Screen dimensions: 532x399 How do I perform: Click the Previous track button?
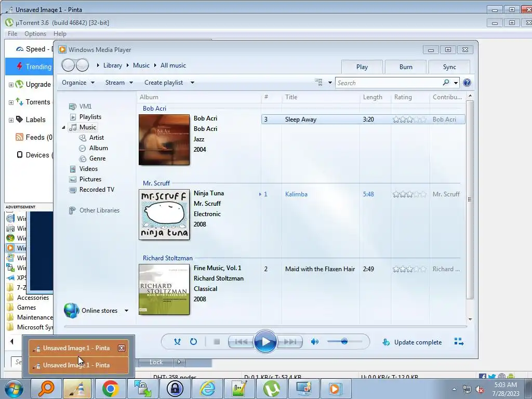(x=241, y=342)
